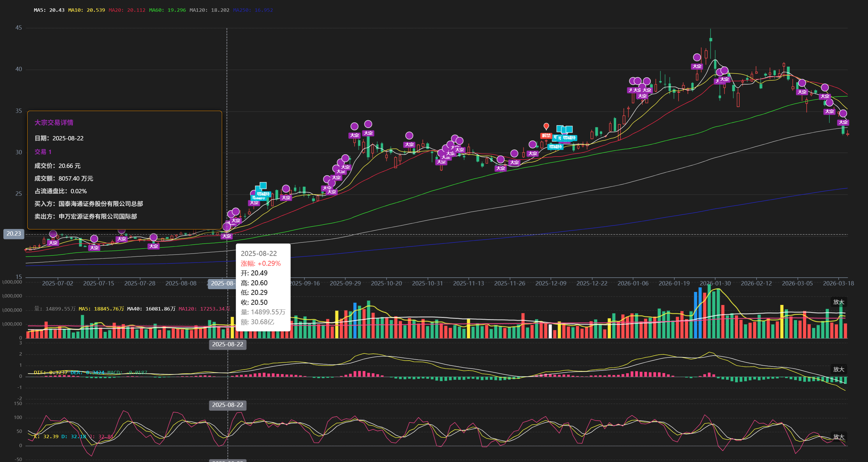Click 放大 button on the MACD panel
The width and height of the screenshot is (868, 462).
coord(838,369)
